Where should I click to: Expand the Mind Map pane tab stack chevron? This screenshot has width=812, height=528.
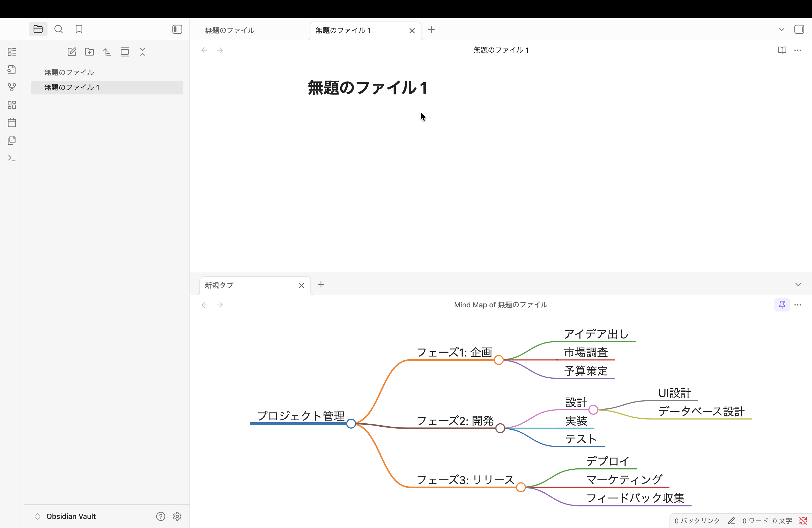pyautogui.click(x=798, y=284)
